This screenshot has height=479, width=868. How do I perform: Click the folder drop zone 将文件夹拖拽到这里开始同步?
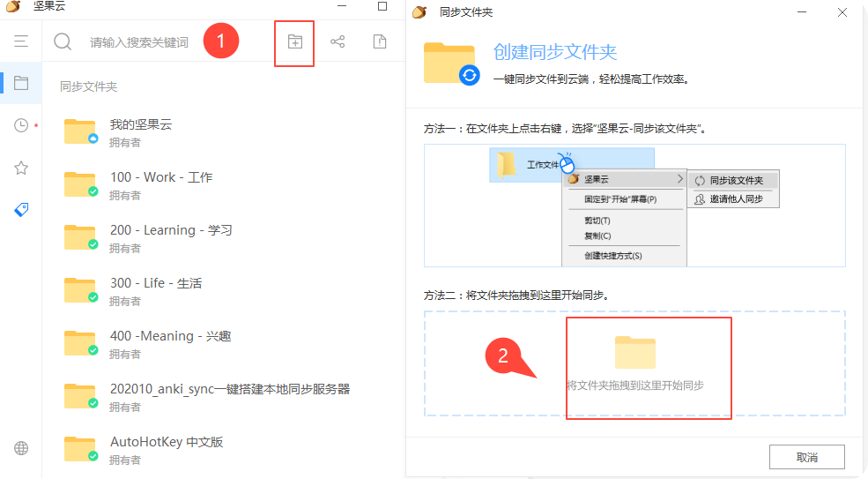pyautogui.click(x=634, y=363)
